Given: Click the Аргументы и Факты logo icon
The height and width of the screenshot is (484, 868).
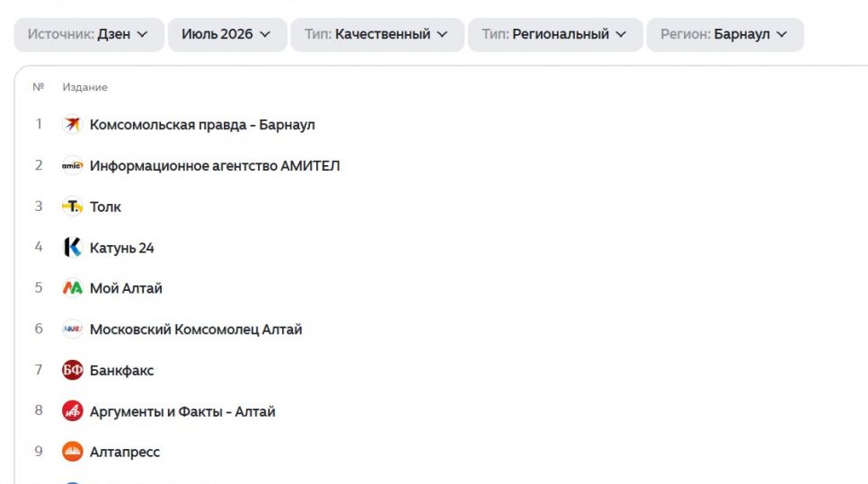Looking at the screenshot, I should (x=73, y=411).
